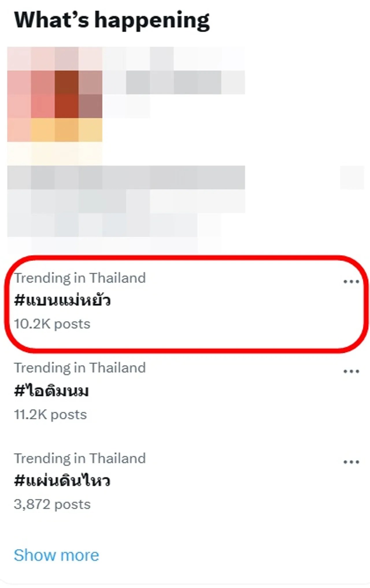
Task: Open more options for #แบนแม่หยัว trend
Action: pos(351,281)
